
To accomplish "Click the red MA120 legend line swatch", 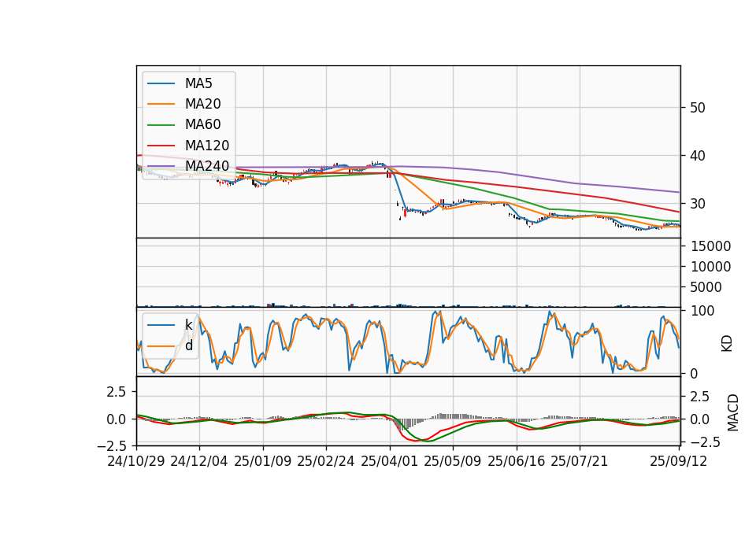I will 161,146.
